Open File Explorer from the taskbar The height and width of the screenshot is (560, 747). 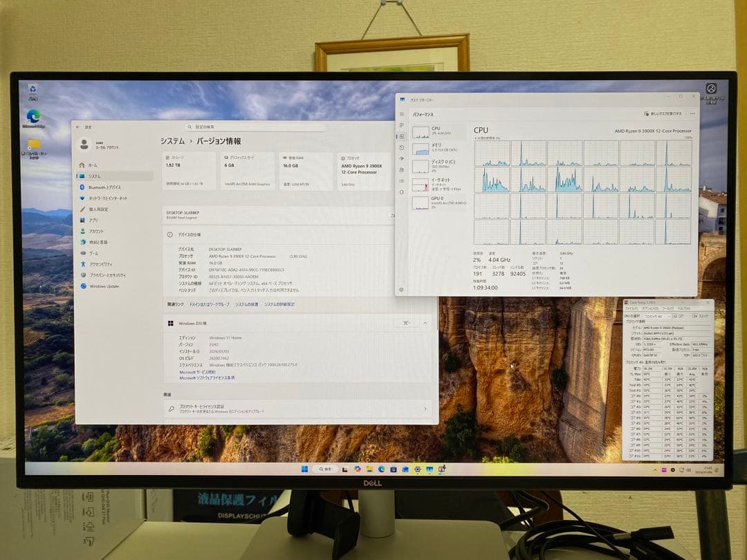coord(370,469)
